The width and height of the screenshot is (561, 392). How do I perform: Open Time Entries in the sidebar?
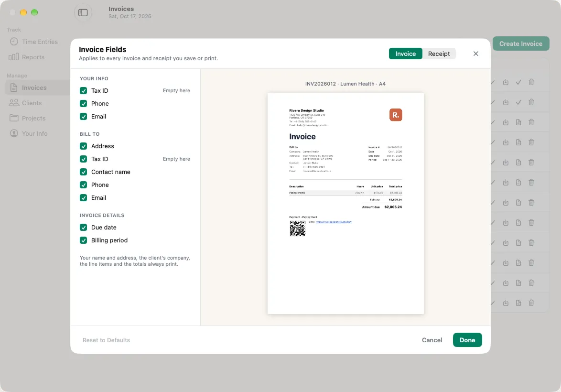(34, 42)
